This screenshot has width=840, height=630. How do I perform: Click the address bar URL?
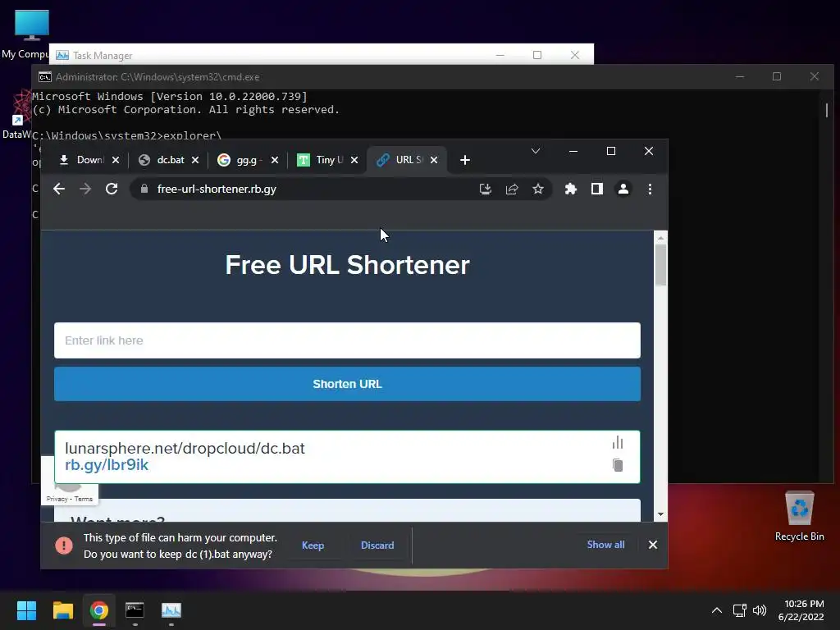(217, 189)
